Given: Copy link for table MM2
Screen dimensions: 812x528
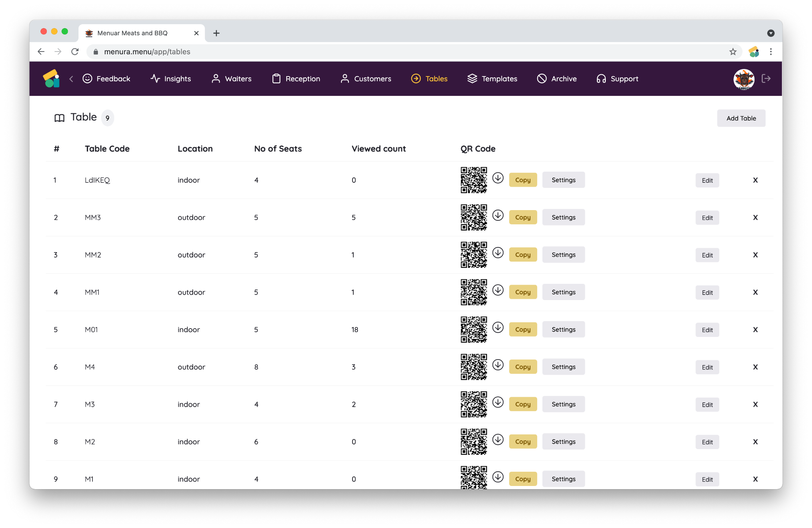Looking at the screenshot, I should point(523,255).
